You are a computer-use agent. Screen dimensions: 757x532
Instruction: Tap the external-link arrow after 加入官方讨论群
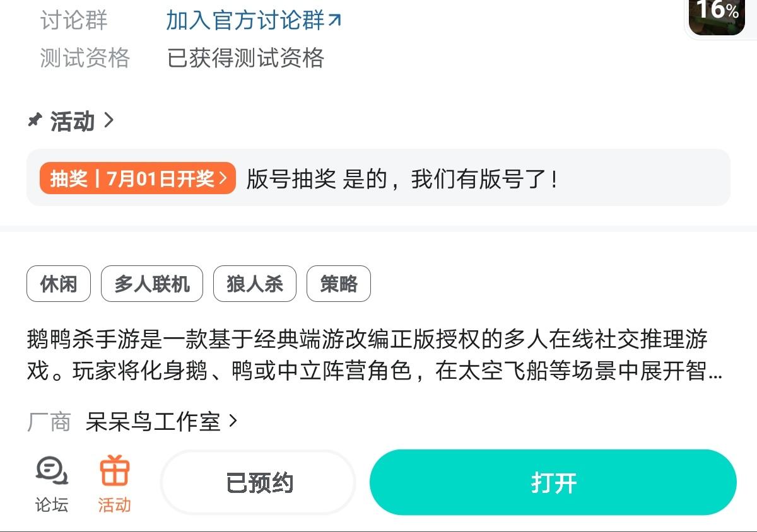click(336, 21)
